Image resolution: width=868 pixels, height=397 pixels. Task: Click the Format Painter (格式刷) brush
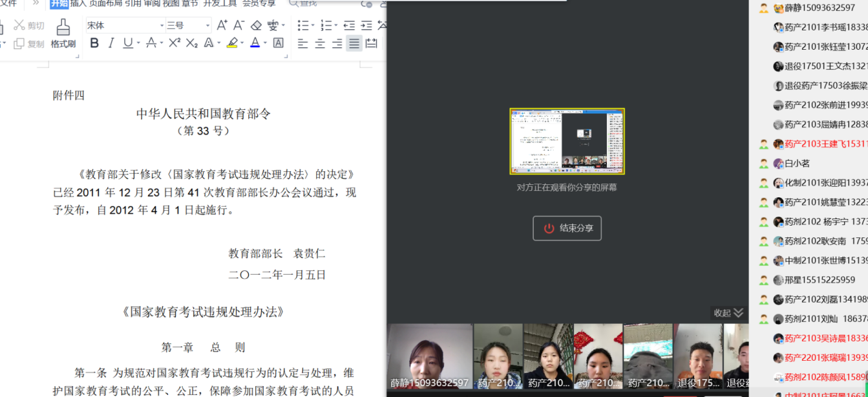63,33
